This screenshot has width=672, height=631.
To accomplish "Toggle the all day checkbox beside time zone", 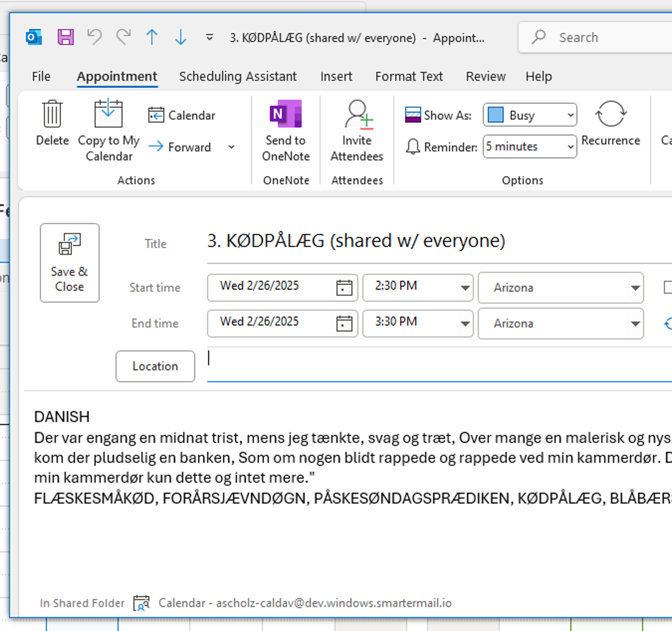I will coord(668,287).
